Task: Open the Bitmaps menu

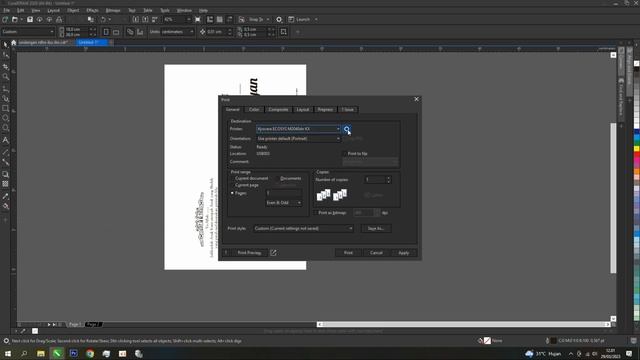Action: [x=113, y=10]
